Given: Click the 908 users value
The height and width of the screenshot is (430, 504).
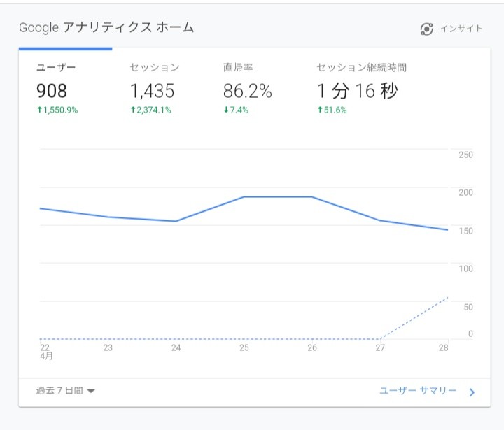Looking at the screenshot, I should click(x=52, y=91).
